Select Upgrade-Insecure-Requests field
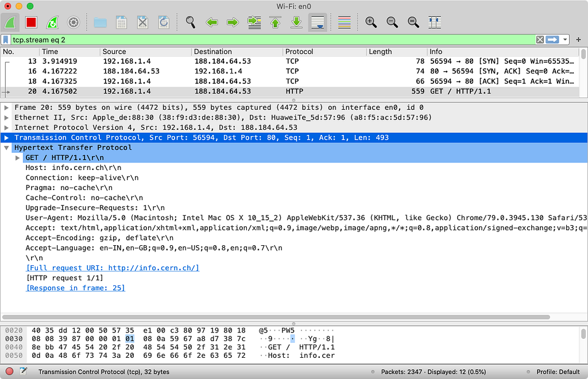588x379 pixels. point(95,208)
